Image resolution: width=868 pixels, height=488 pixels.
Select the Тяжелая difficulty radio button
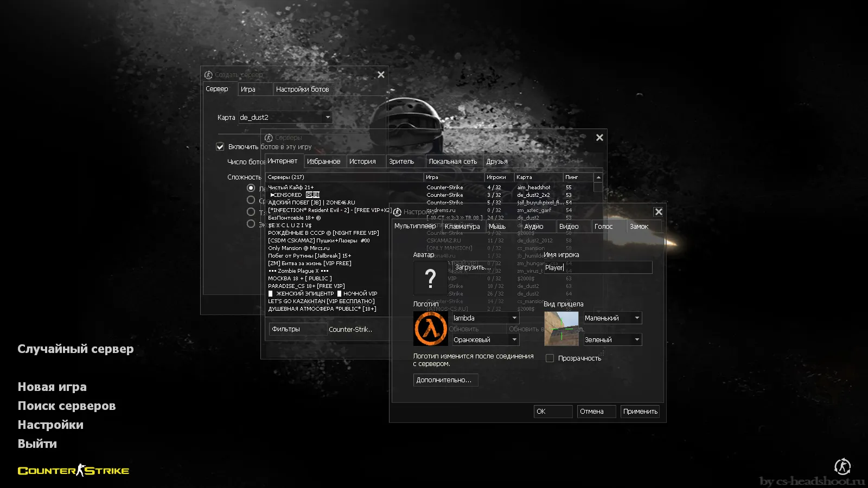tap(251, 211)
